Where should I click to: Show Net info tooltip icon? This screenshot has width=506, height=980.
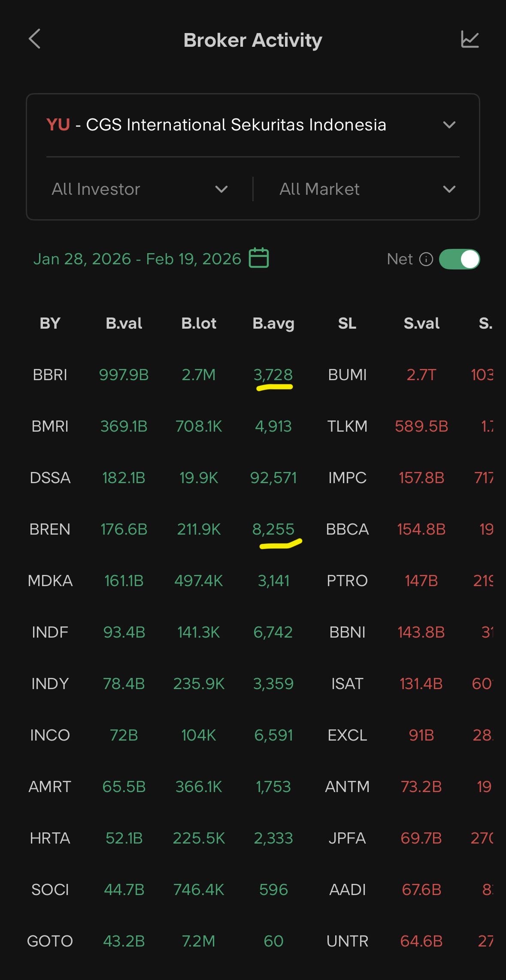tap(426, 259)
